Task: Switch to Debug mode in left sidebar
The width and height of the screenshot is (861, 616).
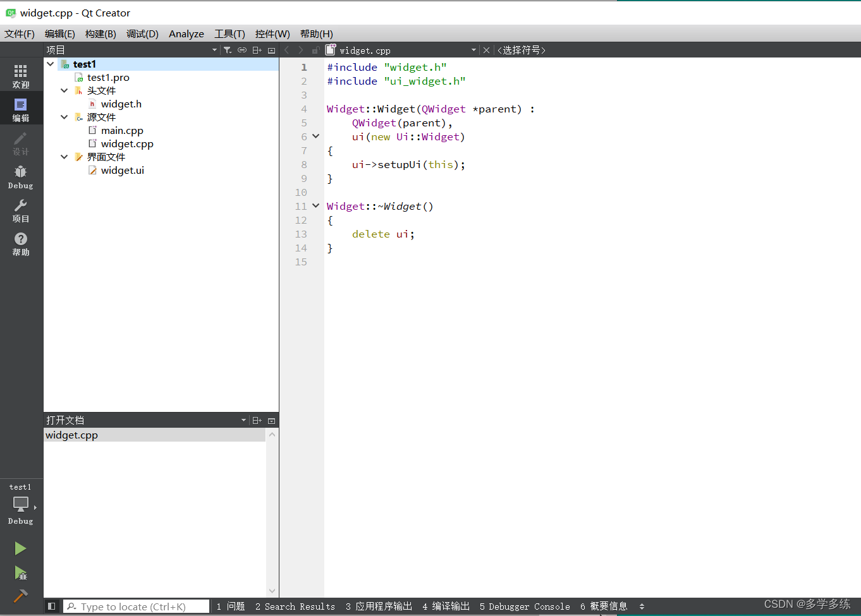Action: pos(21,177)
